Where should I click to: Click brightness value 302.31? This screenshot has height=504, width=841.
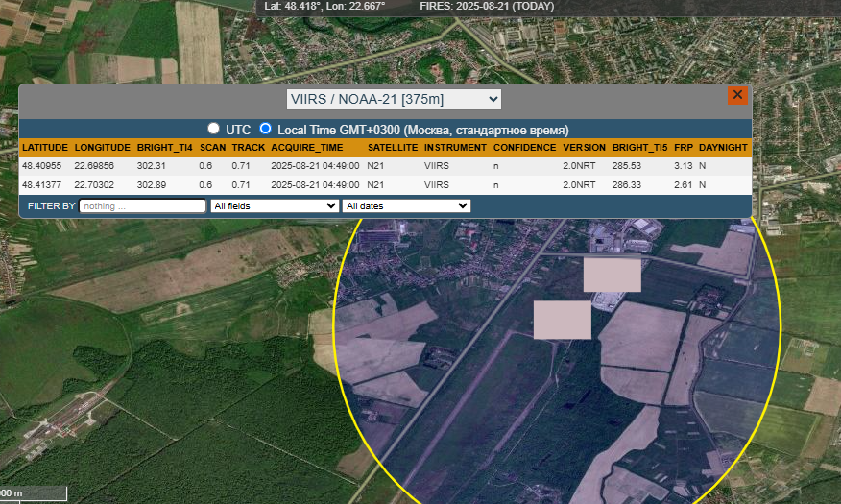(x=152, y=166)
